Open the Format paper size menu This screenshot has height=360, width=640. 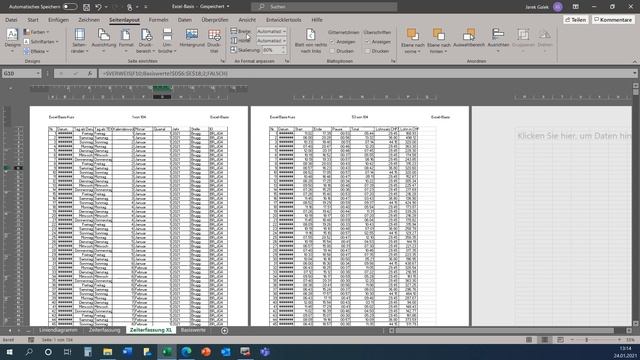click(126, 41)
